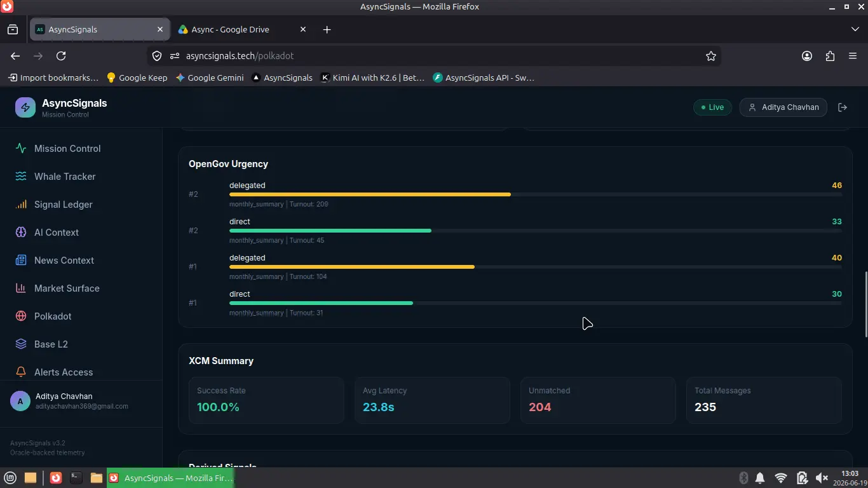This screenshot has width=868, height=488.
Task: Click the OpenGov Urgency heading
Action: pyautogui.click(x=228, y=164)
